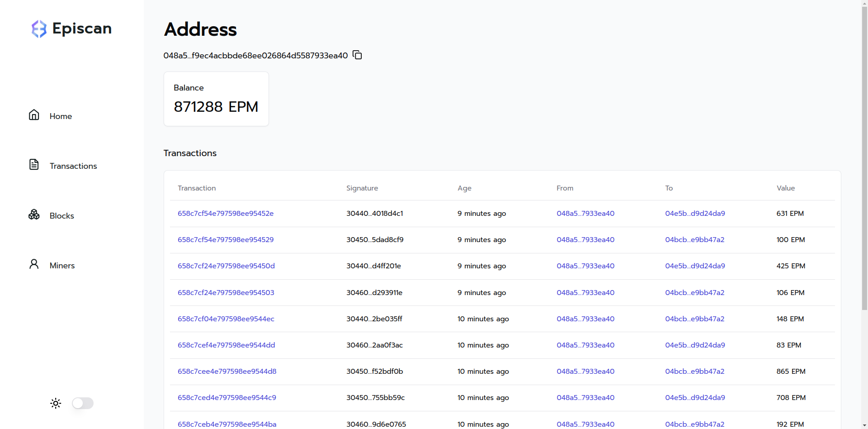
Task: Click the Transaction column header
Action: [x=197, y=188]
